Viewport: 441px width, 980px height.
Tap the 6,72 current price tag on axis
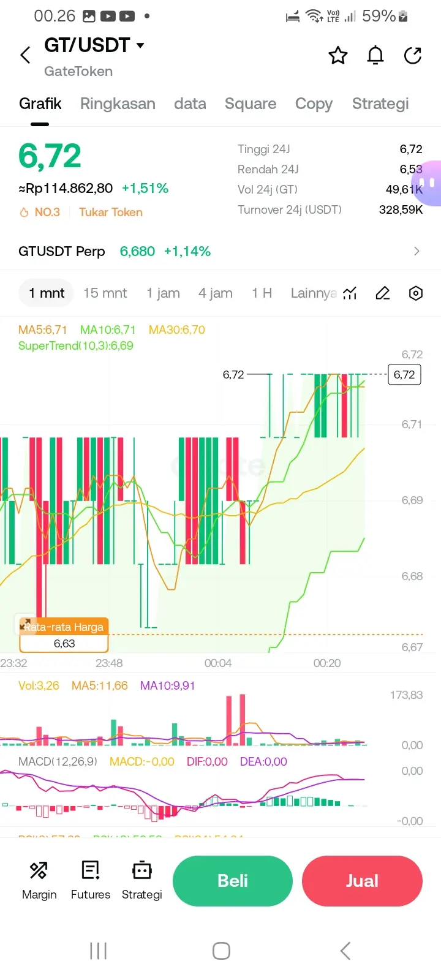click(x=404, y=375)
